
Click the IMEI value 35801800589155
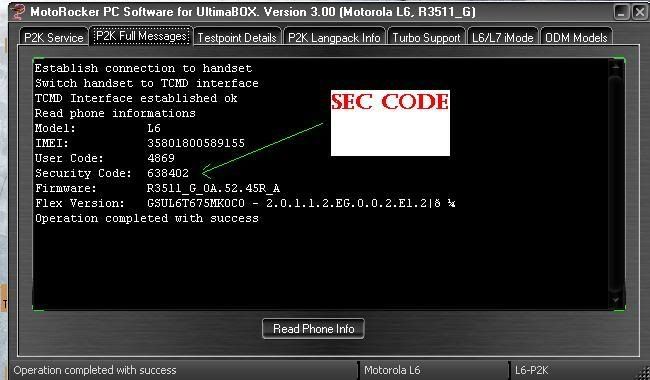(196, 143)
